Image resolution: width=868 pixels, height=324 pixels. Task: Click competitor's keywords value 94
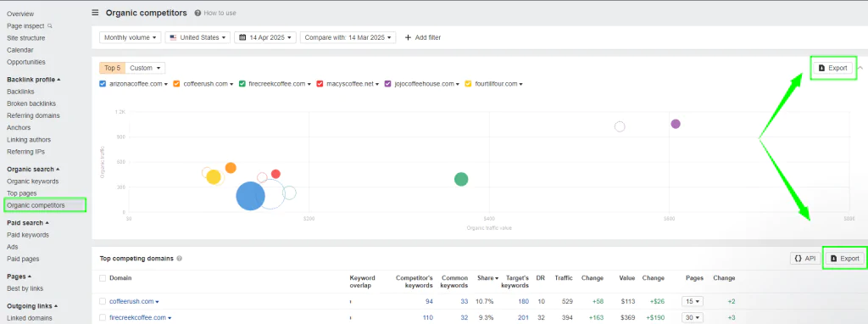coord(429,301)
